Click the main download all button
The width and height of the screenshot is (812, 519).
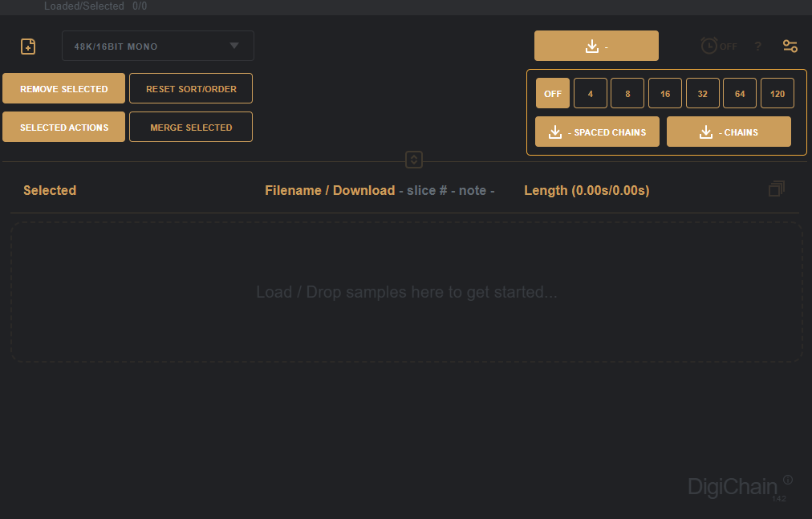point(596,47)
